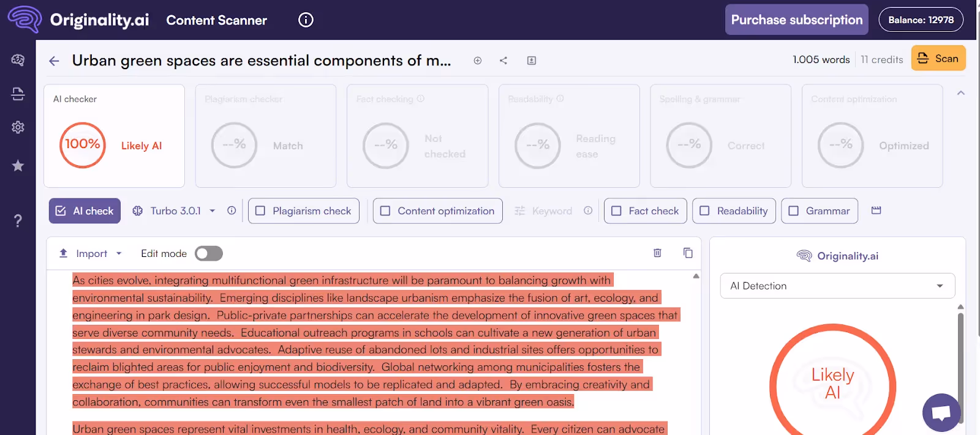Click the calendar icon after the Grammar checkbox

(x=876, y=210)
